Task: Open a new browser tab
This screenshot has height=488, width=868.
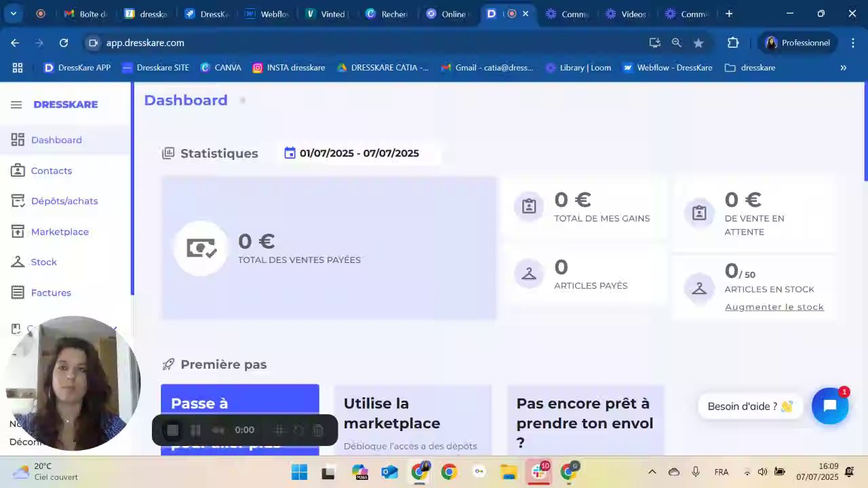Action: (729, 14)
